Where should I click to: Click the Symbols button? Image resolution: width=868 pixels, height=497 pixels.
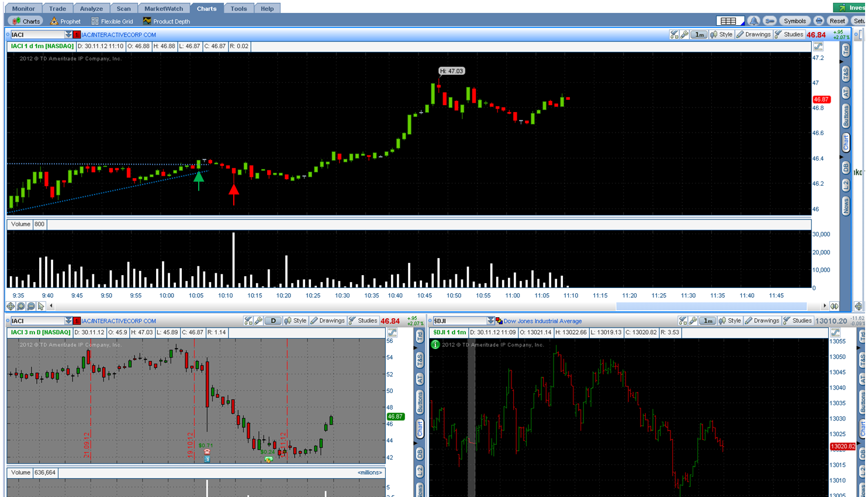pyautogui.click(x=794, y=21)
